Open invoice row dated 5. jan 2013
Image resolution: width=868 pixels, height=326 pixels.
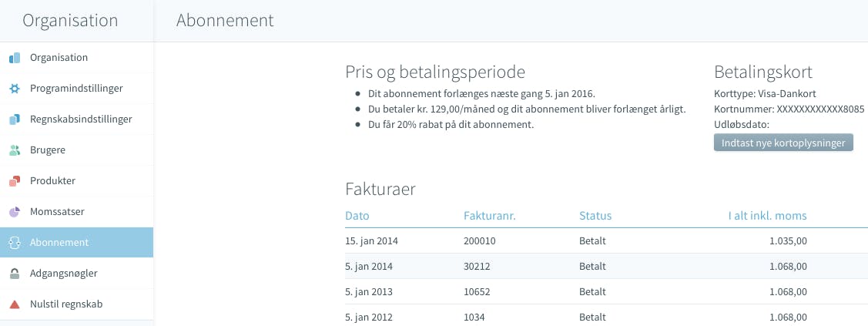coord(371,292)
